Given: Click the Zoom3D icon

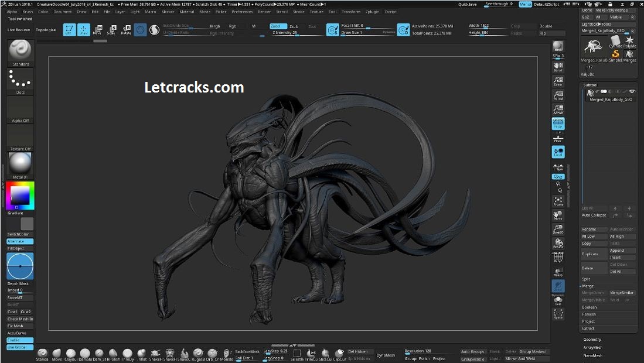Looking at the screenshot, I should pos(558,230).
